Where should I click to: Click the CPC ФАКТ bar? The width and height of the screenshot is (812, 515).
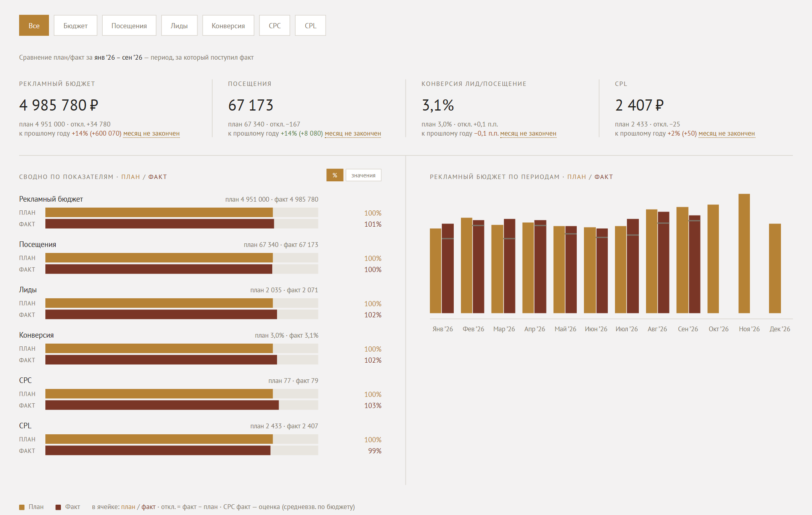tap(182, 405)
